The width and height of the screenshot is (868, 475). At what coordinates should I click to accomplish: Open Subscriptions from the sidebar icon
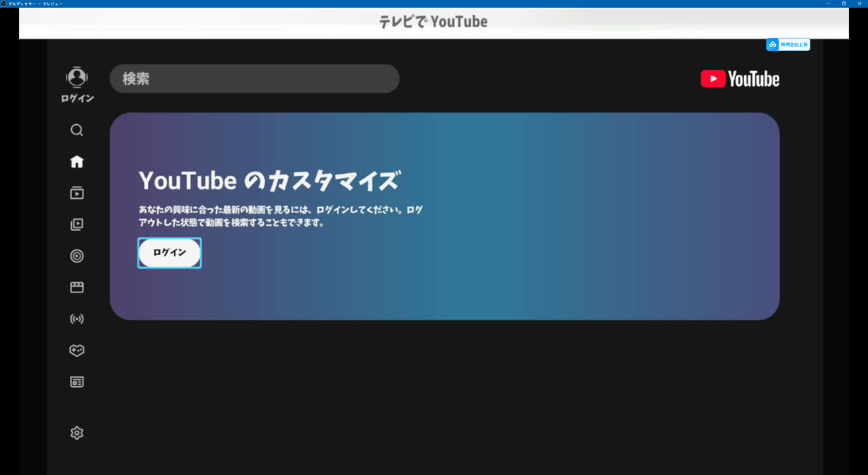coord(77,193)
